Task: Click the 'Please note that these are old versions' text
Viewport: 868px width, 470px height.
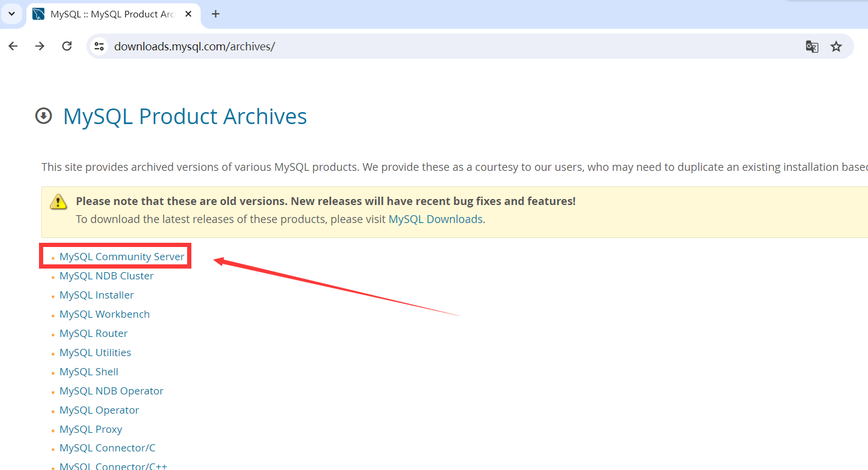Action: point(326,201)
